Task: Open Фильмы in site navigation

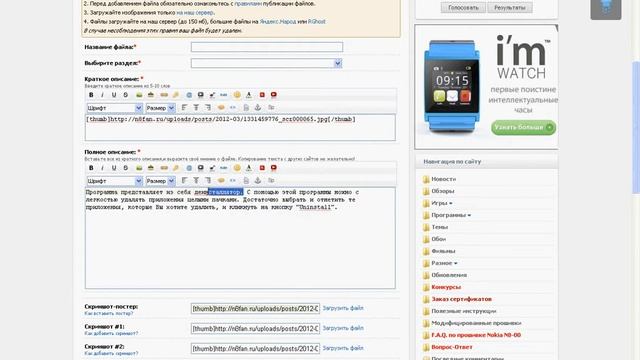Action: point(443,251)
